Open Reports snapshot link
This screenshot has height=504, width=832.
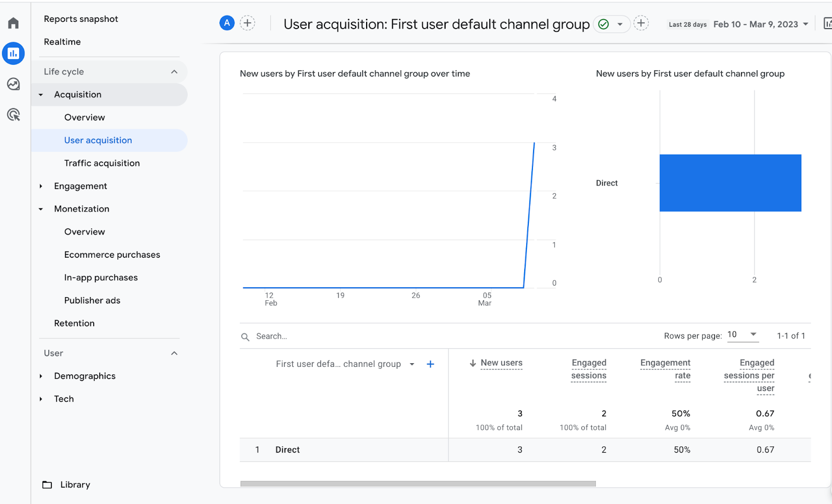click(x=81, y=19)
